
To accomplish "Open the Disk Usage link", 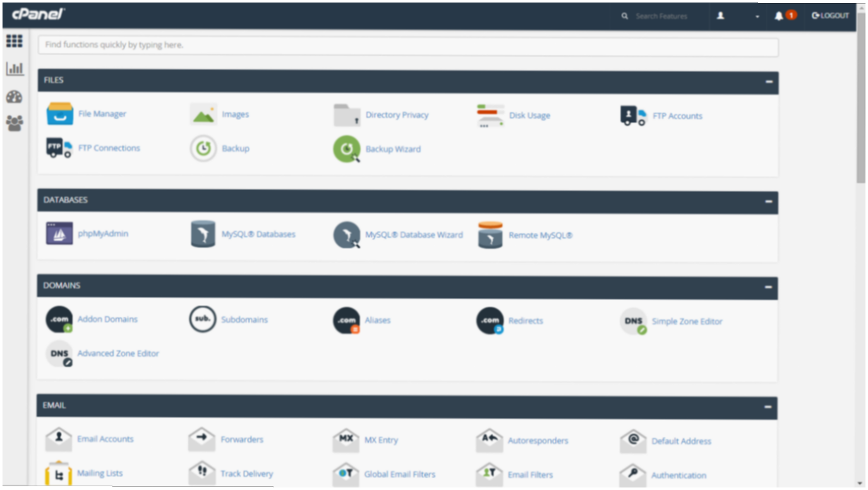I will click(x=529, y=116).
